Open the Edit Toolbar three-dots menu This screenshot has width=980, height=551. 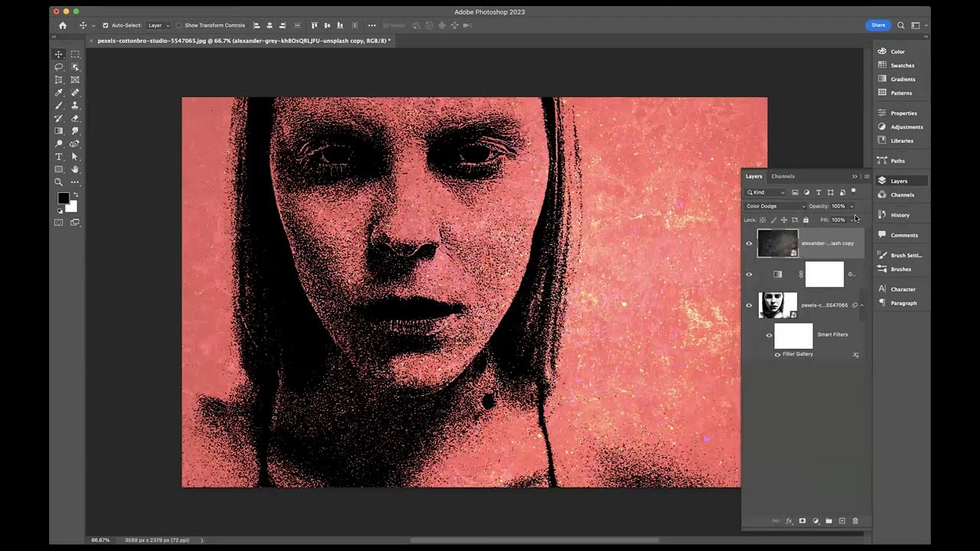(75, 182)
